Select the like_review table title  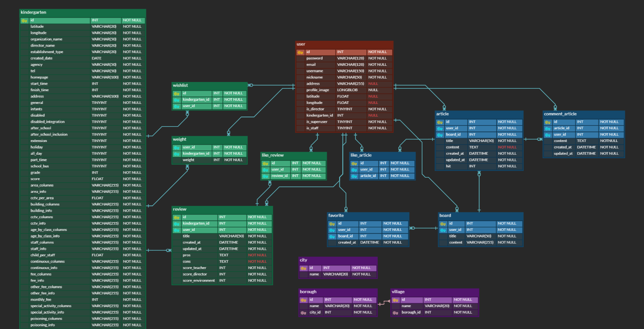click(x=273, y=155)
